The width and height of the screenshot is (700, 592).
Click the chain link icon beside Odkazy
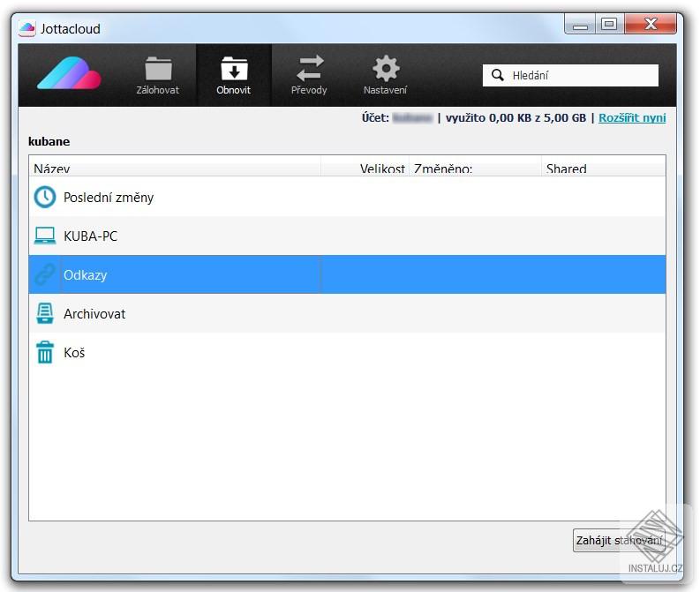pos(45,274)
